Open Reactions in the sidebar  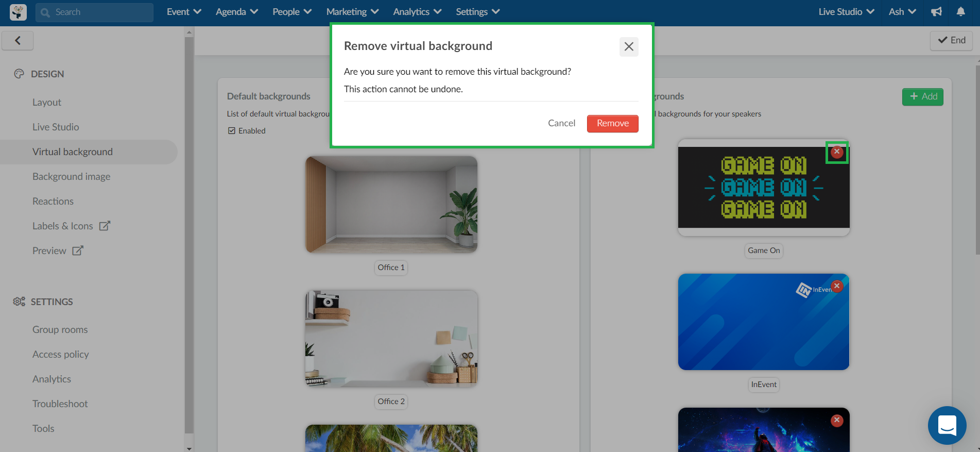(x=53, y=201)
